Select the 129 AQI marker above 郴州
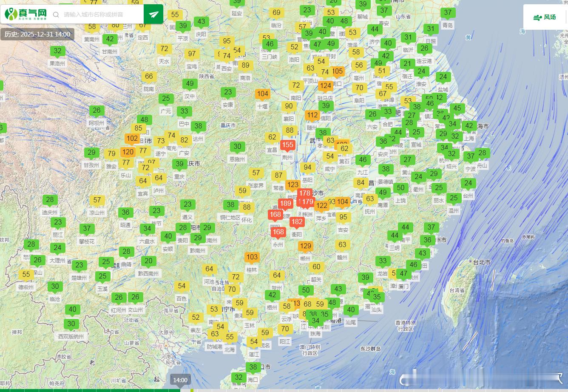568x392 pixels. [305, 246]
